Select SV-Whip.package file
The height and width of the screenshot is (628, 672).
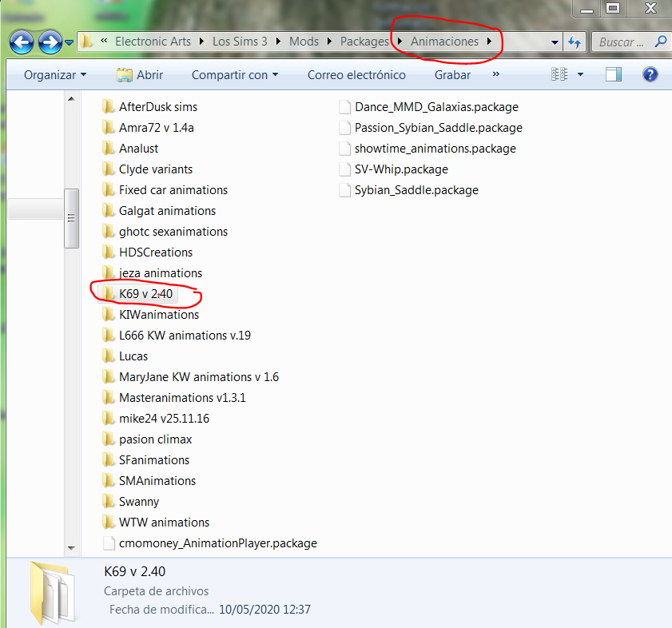coord(393,169)
